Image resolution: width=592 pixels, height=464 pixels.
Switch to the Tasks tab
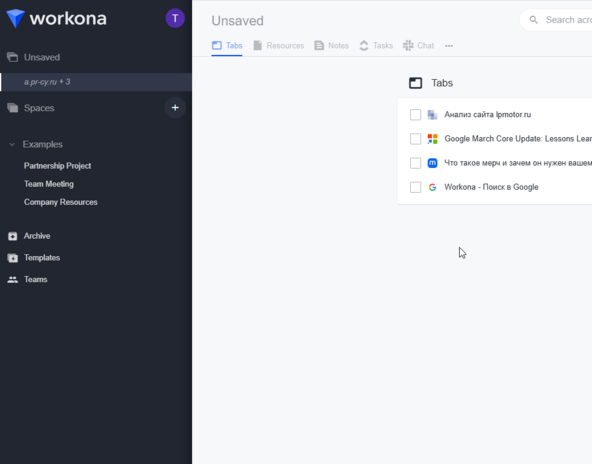click(x=376, y=46)
